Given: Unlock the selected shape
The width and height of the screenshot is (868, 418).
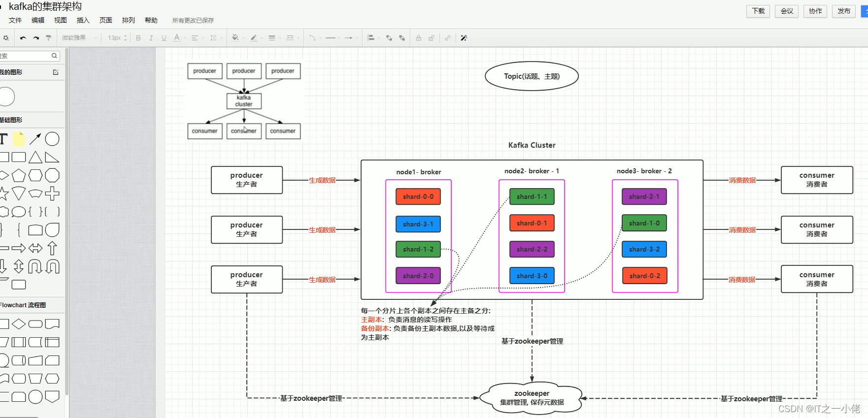Looking at the screenshot, I should pyautogui.click(x=432, y=38).
